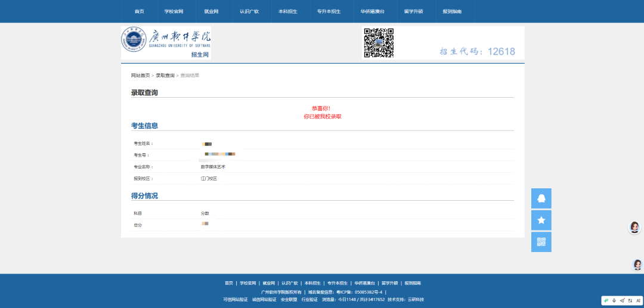Open the 安全联盟 footer link
This screenshot has width=644, height=308.
[x=289, y=300]
